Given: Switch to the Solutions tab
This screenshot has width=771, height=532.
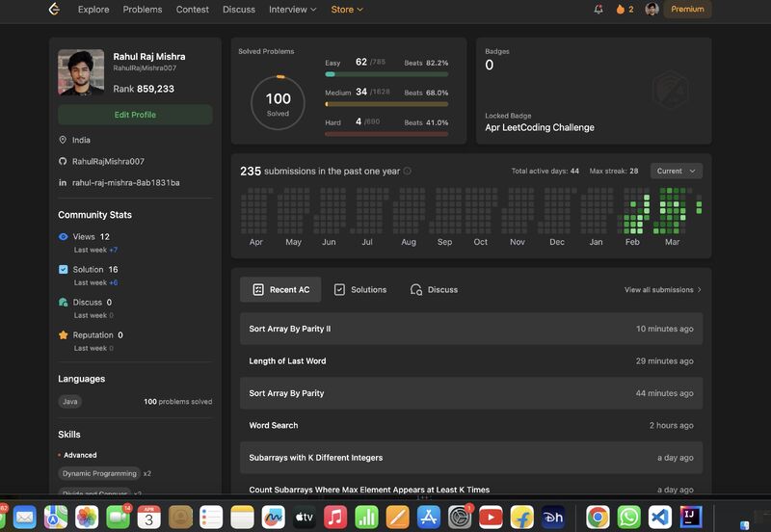Looking at the screenshot, I should (x=360, y=289).
